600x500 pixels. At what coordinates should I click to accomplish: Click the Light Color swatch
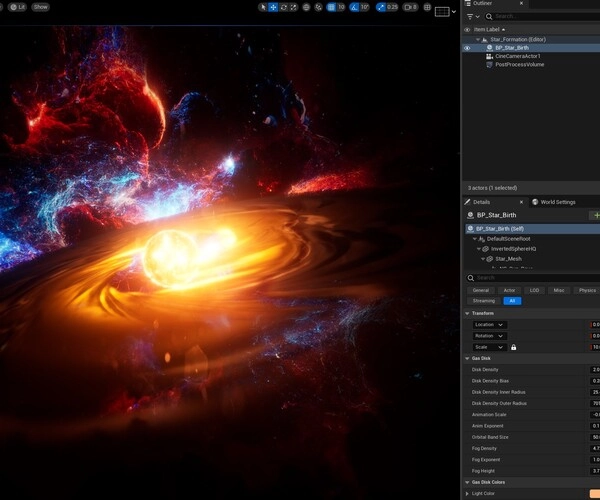point(595,494)
